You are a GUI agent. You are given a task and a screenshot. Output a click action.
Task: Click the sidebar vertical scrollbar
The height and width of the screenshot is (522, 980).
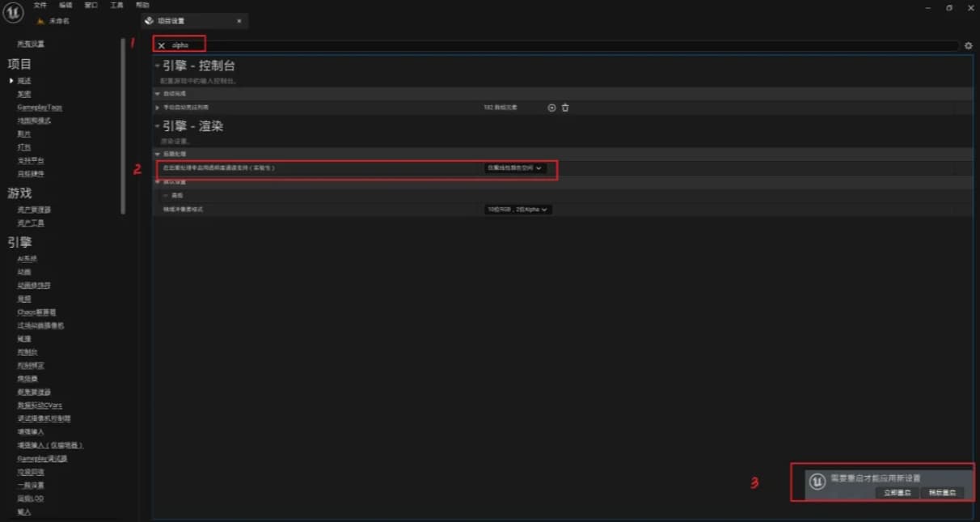123,125
